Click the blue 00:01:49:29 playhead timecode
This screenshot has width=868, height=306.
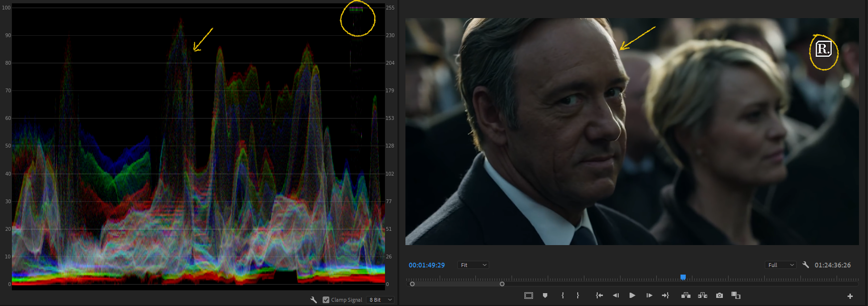coord(426,265)
